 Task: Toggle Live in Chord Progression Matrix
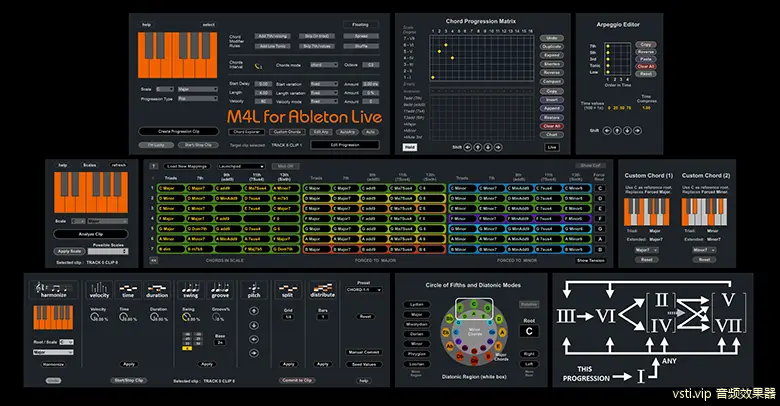point(552,147)
